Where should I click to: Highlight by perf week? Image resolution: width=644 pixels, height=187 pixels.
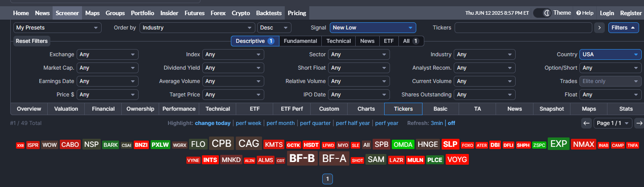pos(249,123)
